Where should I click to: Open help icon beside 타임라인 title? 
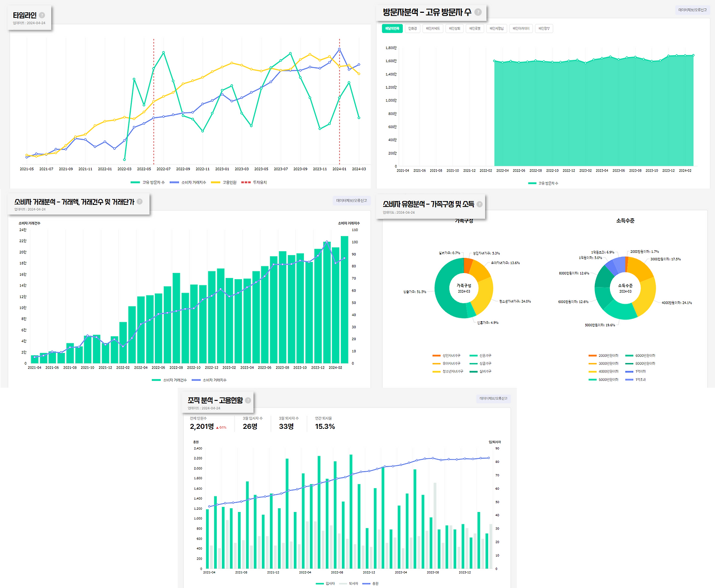[x=42, y=15]
